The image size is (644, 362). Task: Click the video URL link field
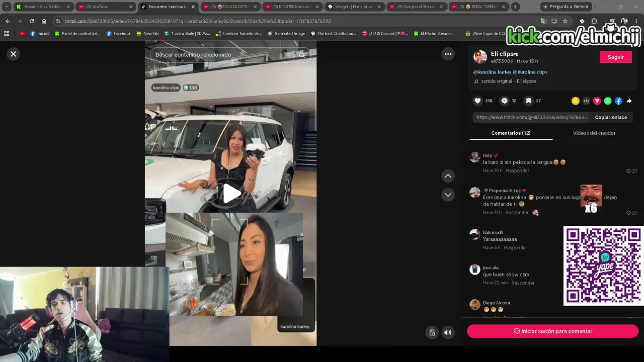coord(531,117)
